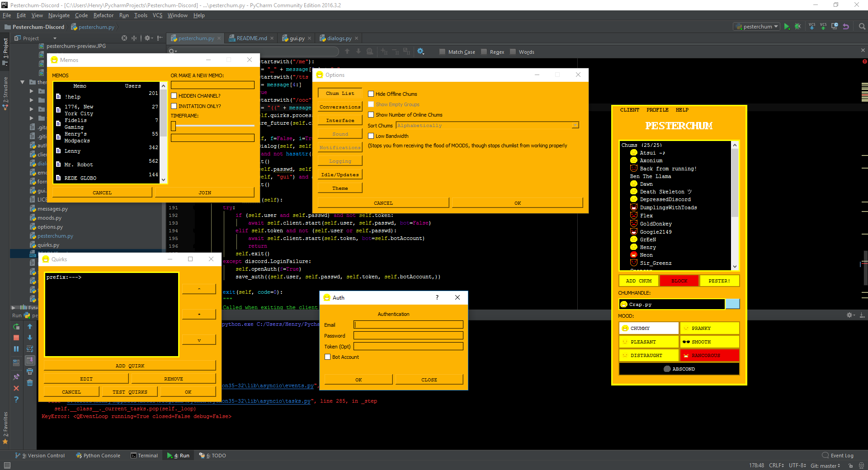Screen dimensions: 868x470
Task: Click the new memo name input field
Action: click(212, 85)
